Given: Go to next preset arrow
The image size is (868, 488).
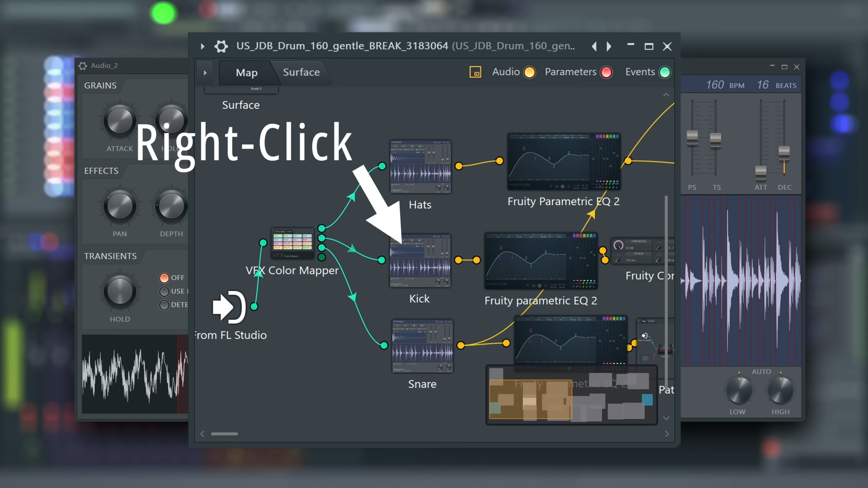Looking at the screenshot, I should [609, 46].
